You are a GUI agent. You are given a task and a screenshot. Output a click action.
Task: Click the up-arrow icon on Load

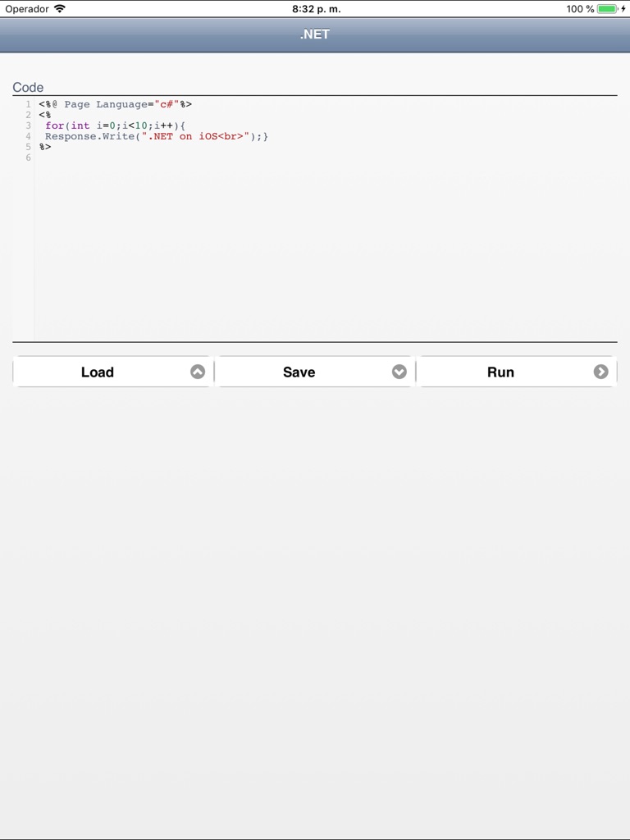click(x=198, y=372)
